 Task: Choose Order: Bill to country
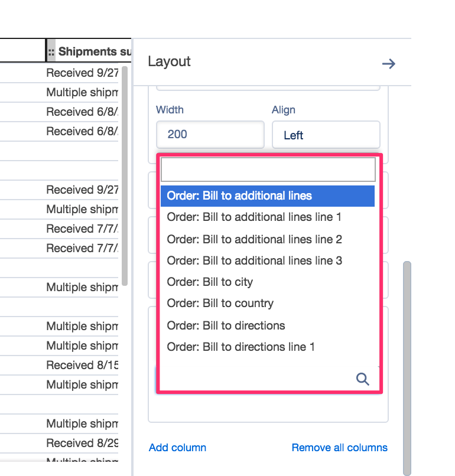point(220,304)
